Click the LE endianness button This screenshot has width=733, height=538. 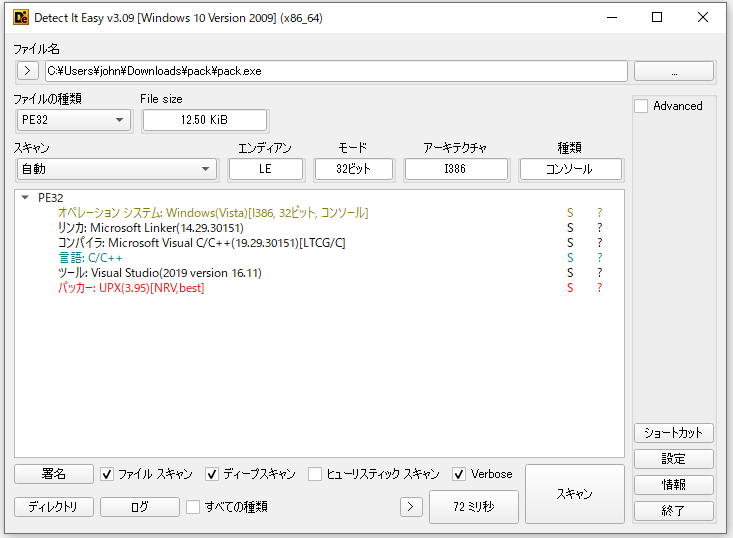coord(266,169)
